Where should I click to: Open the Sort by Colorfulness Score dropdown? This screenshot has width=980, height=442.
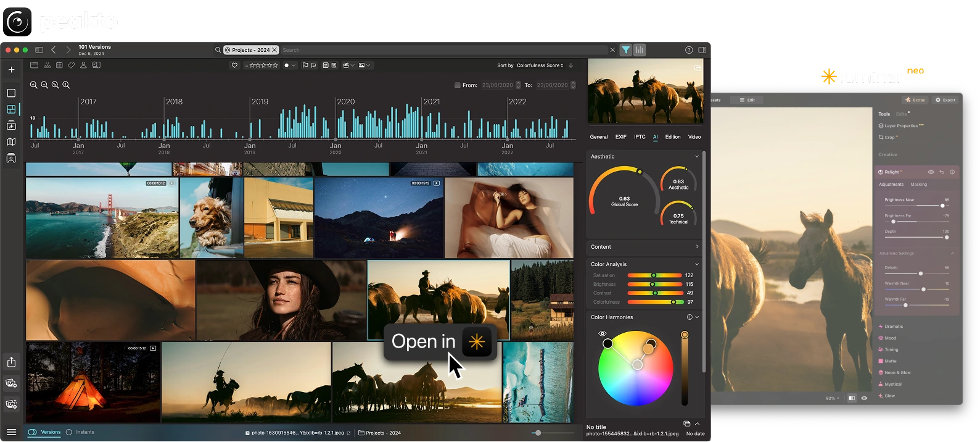540,65
